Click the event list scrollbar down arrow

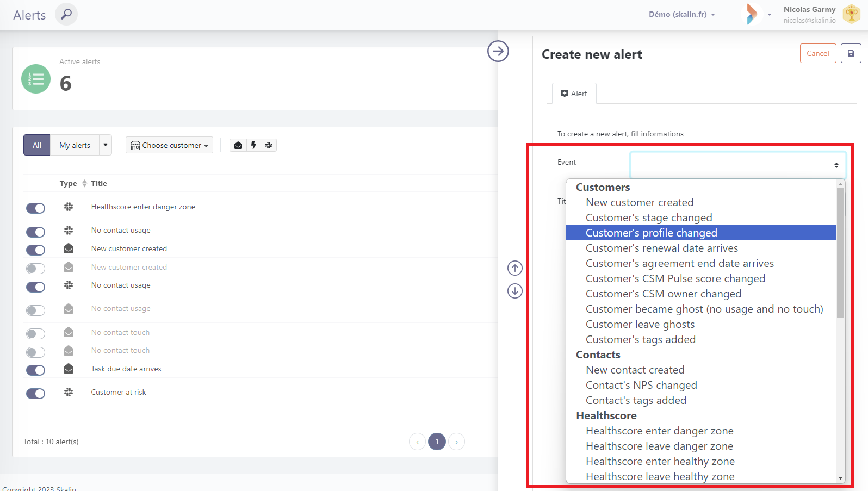[840, 478]
